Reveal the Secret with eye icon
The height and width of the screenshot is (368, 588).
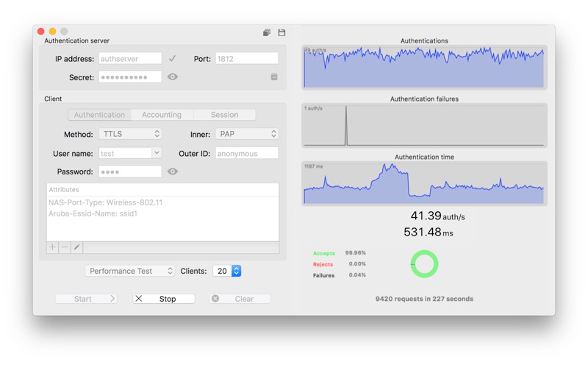173,77
